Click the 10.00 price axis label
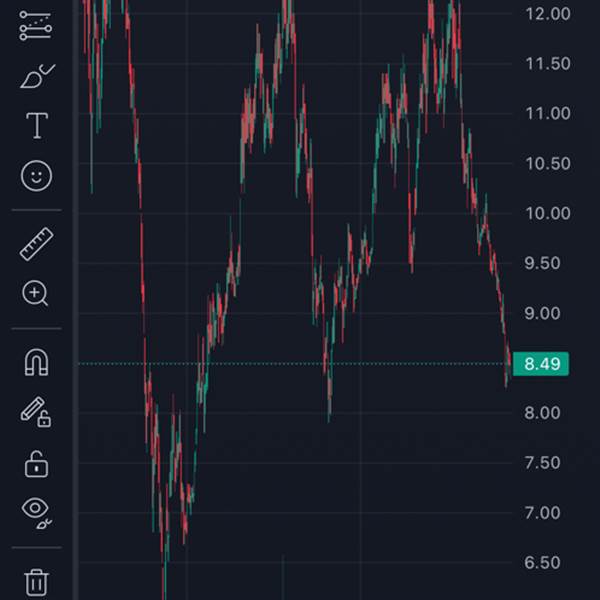 click(548, 214)
